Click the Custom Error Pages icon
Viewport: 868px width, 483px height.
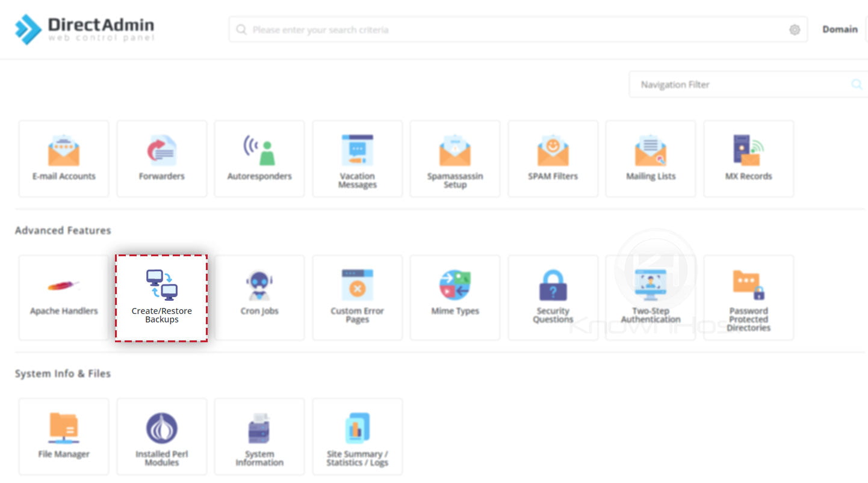tap(357, 297)
